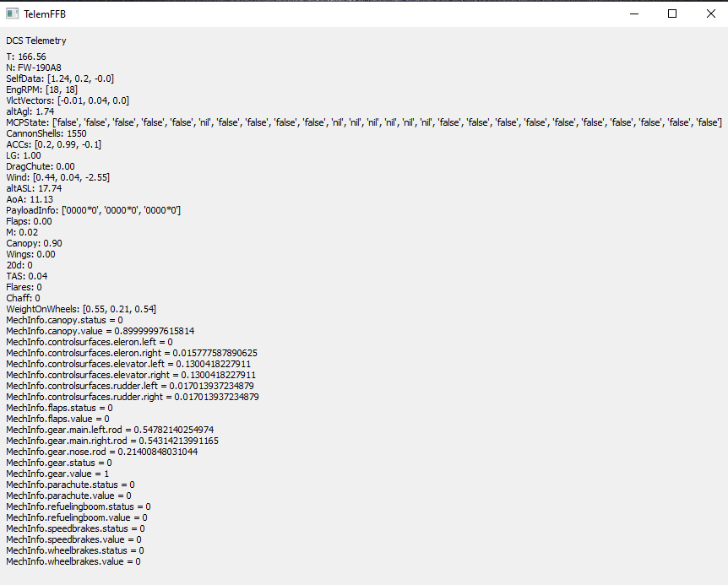This screenshot has height=585, width=728.
Task: Click the PayloadInfo line
Action: pyautogui.click(x=93, y=210)
